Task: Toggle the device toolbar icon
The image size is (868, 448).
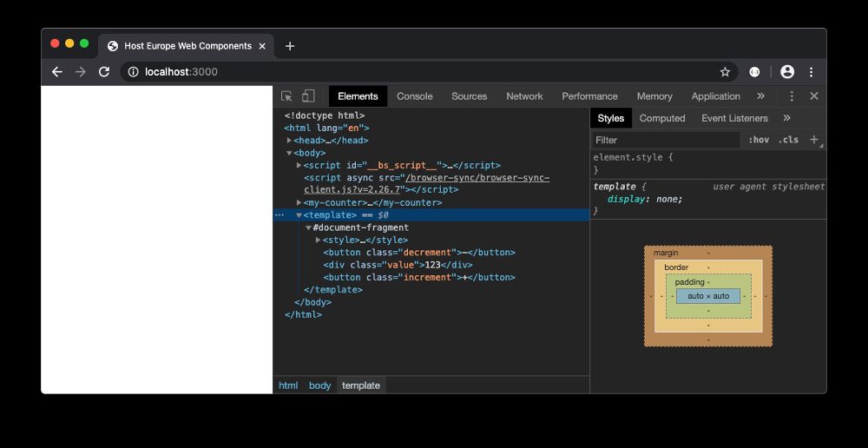Action: 308,96
